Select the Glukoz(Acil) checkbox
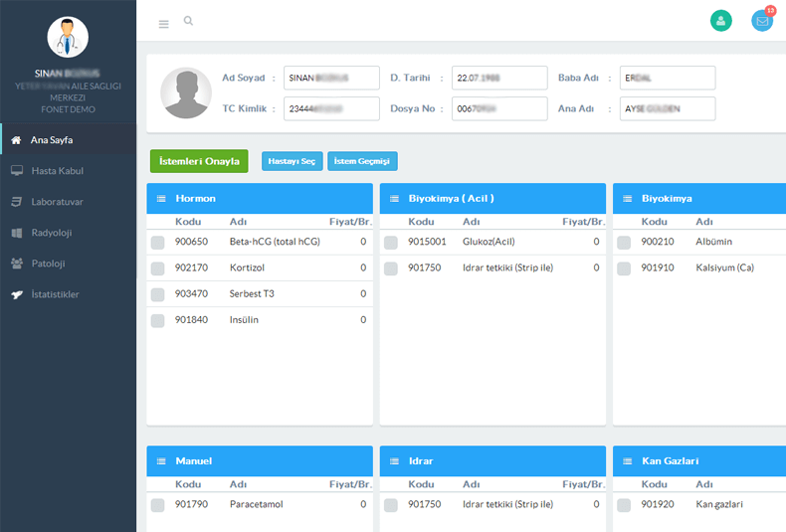Viewport: 786px width, 532px height. coord(391,242)
